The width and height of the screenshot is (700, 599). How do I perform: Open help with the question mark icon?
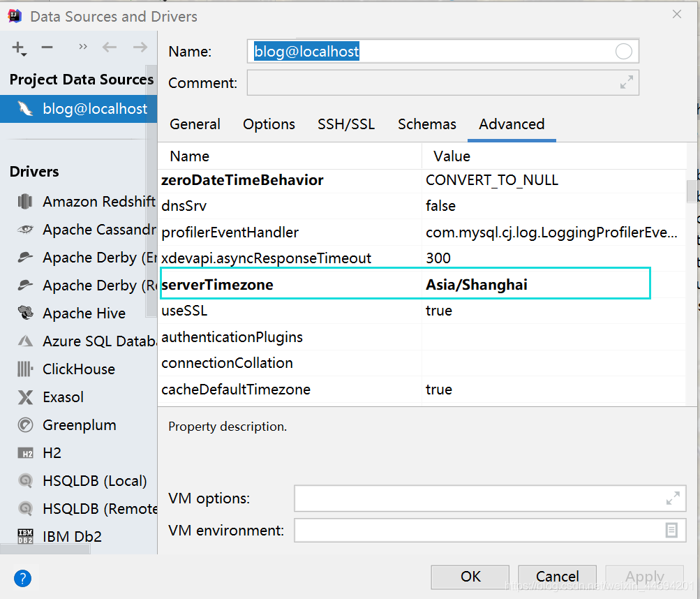pyautogui.click(x=22, y=579)
